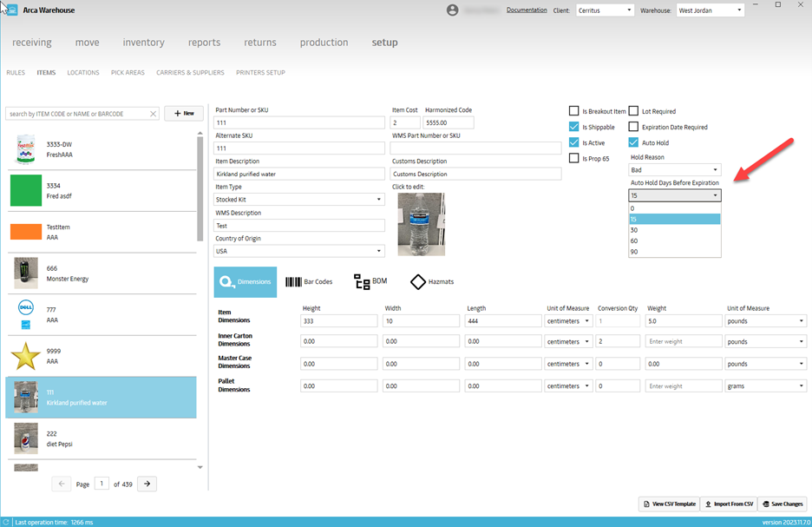Clear the item search box with X
The width and height of the screenshot is (812, 527).
[x=154, y=114]
